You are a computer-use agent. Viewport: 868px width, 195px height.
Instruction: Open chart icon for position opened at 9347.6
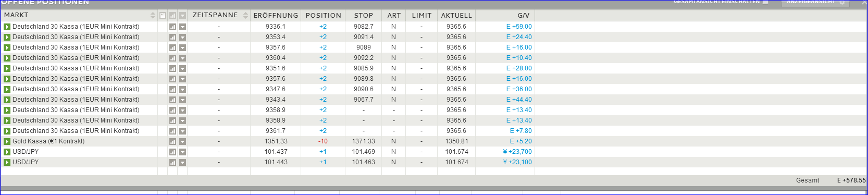tap(172, 89)
